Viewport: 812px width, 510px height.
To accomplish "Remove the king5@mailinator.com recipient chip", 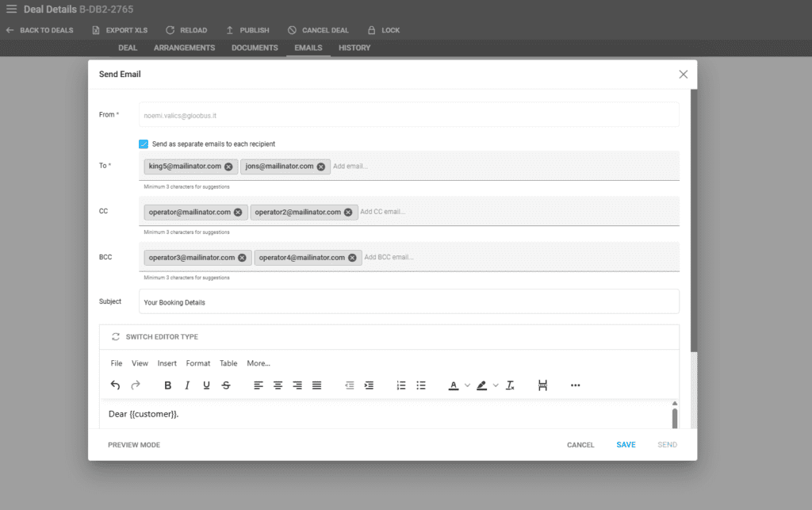I will tap(229, 167).
